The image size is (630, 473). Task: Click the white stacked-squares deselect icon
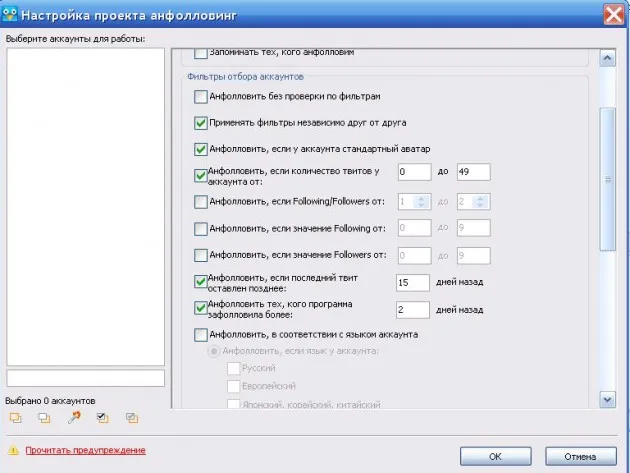coord(44,418)
